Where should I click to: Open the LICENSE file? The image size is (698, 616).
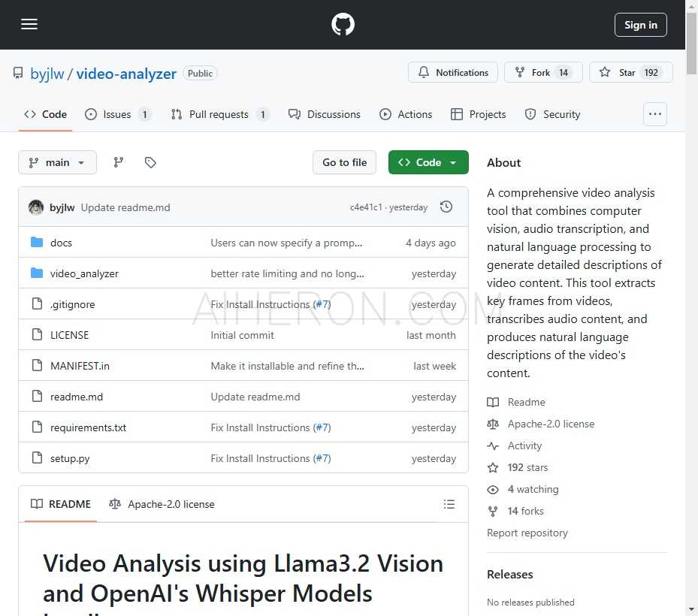[x=69, y=335]
